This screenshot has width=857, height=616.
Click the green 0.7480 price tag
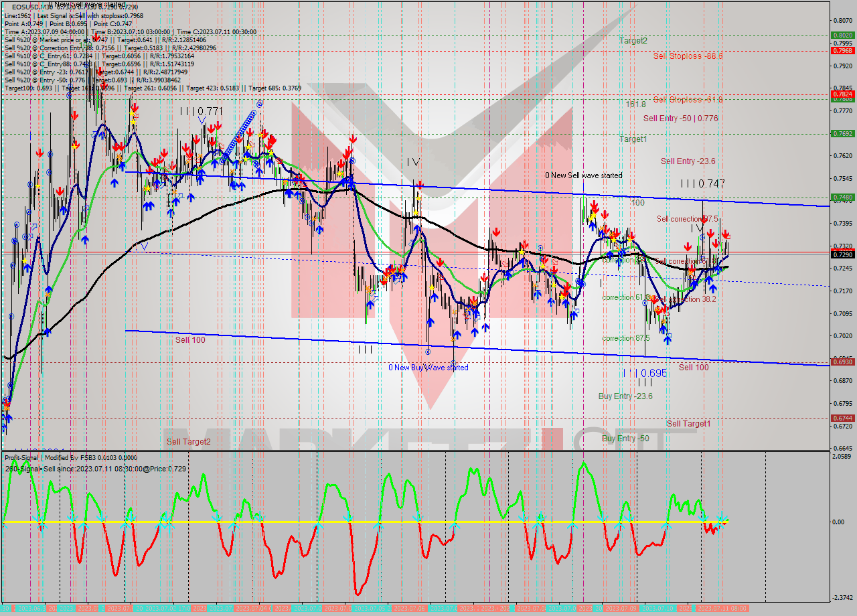(842, 198)
